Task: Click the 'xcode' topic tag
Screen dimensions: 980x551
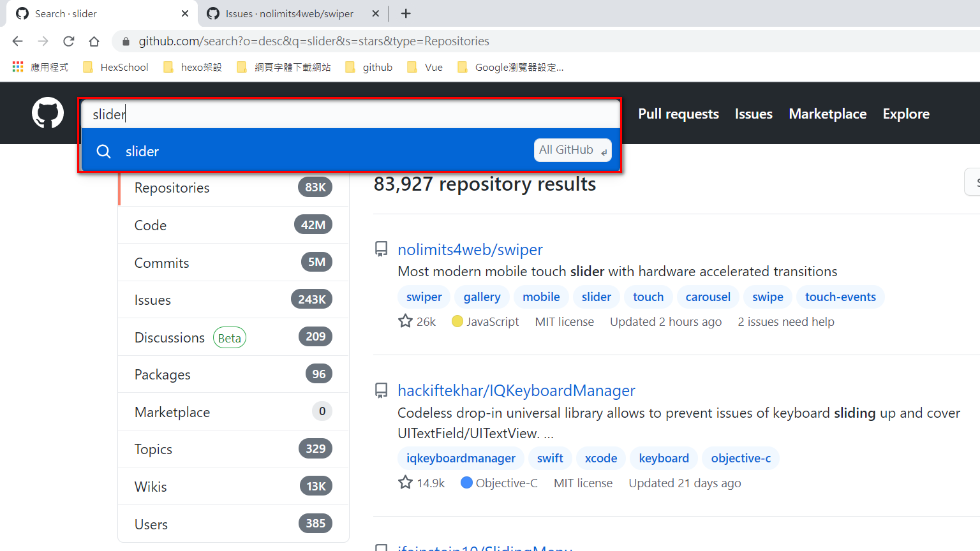Action: [601, 458]
